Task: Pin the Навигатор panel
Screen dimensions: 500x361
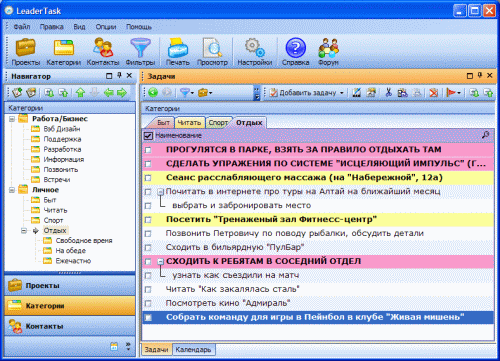Action: click(x=119, y=76)
